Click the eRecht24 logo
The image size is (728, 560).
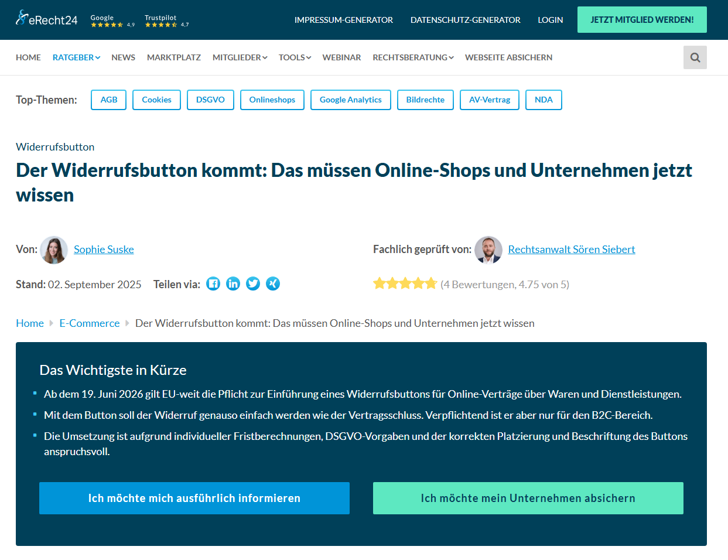46,19
